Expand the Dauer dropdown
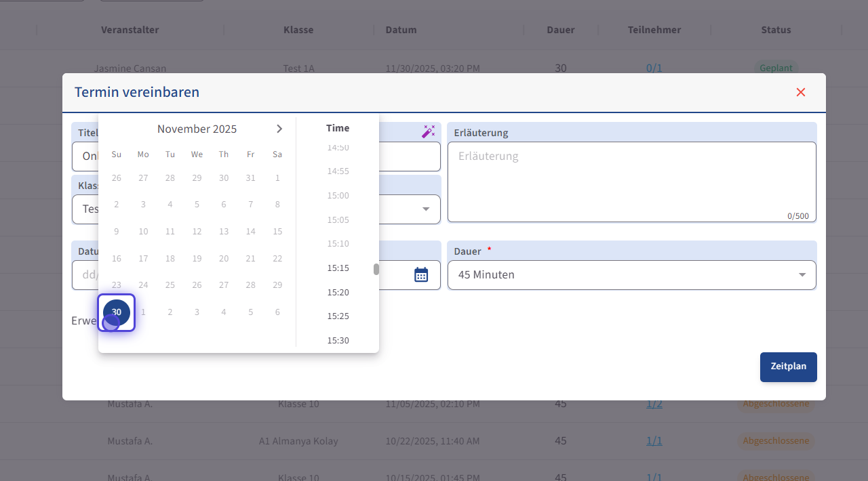This screenshot has width=868, height=481. pos(802,275)
